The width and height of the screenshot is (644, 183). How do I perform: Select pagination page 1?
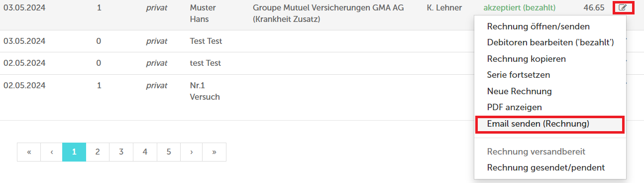click(x=74, y=152)
